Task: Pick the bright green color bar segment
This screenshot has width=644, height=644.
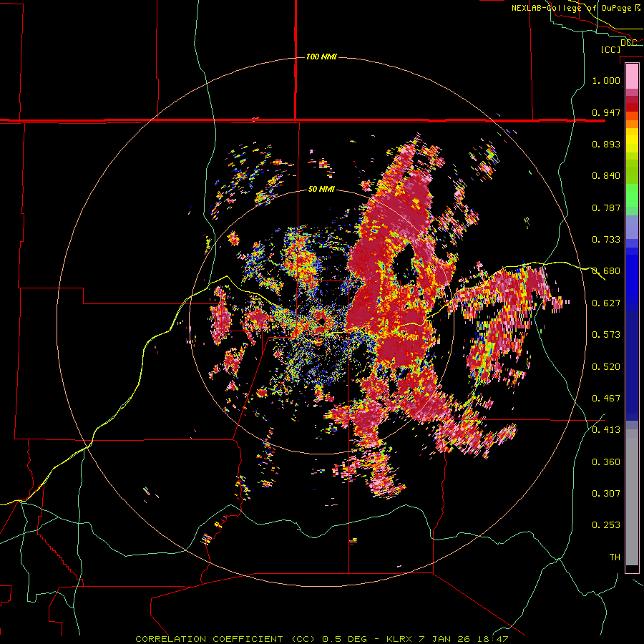Action: pos(632,195)
